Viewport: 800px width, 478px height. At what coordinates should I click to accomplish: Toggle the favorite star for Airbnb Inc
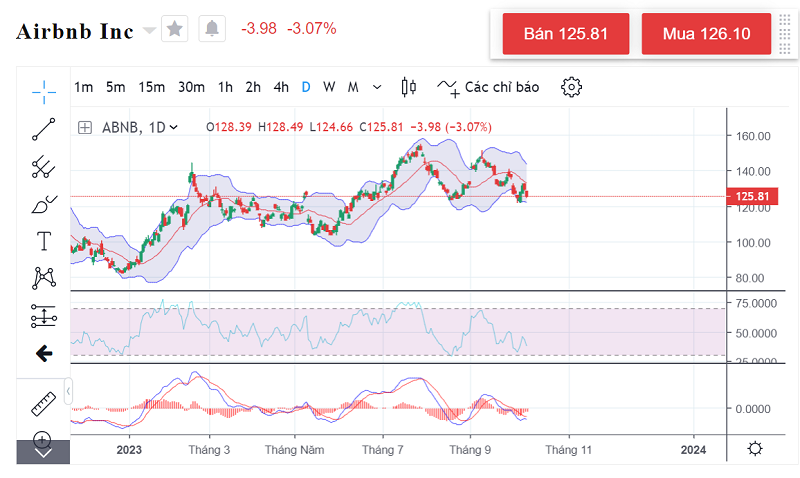(175, 29)
